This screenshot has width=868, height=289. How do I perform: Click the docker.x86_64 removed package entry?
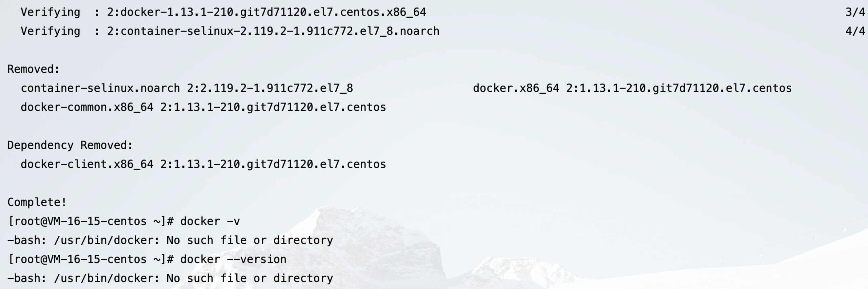pyautogui.click(x=632, y=88)
